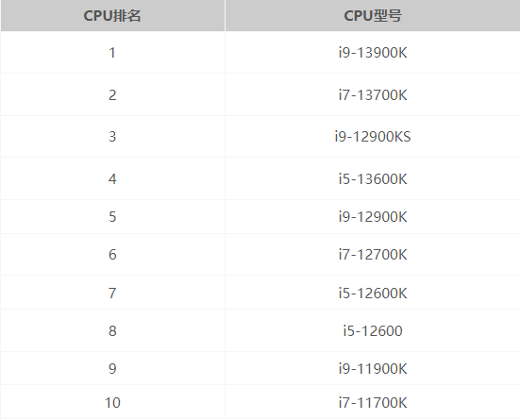Click rank number 4 cell

(112, 178)
